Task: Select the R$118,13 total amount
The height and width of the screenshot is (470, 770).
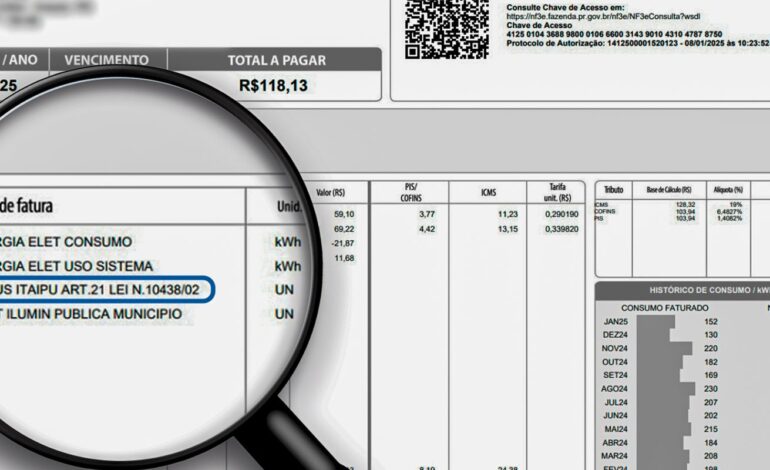Action: click(273, 85)
